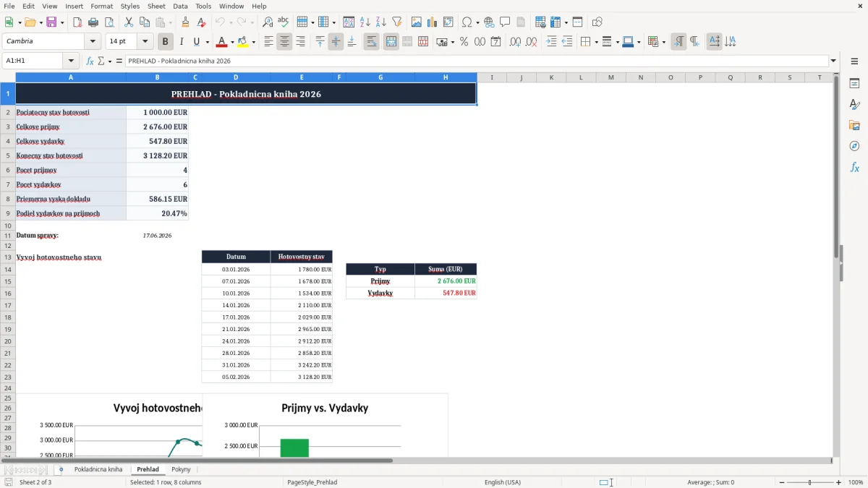Click the Average/Sum status field

(710, 482)
